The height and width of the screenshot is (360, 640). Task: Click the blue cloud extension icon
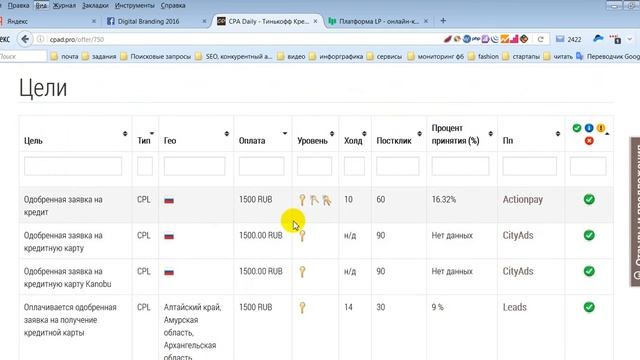598,38
